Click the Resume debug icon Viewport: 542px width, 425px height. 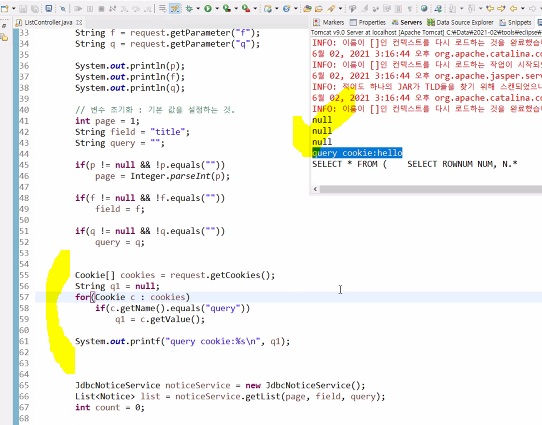click(x=78, y=9)
